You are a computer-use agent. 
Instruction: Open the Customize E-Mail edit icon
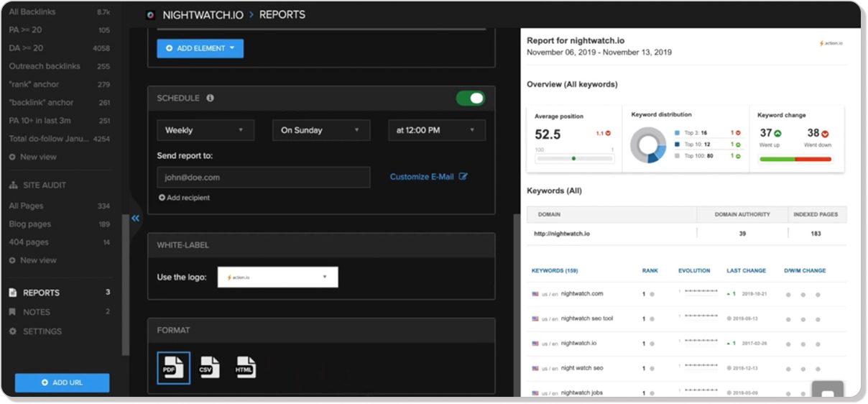(463, 176)
